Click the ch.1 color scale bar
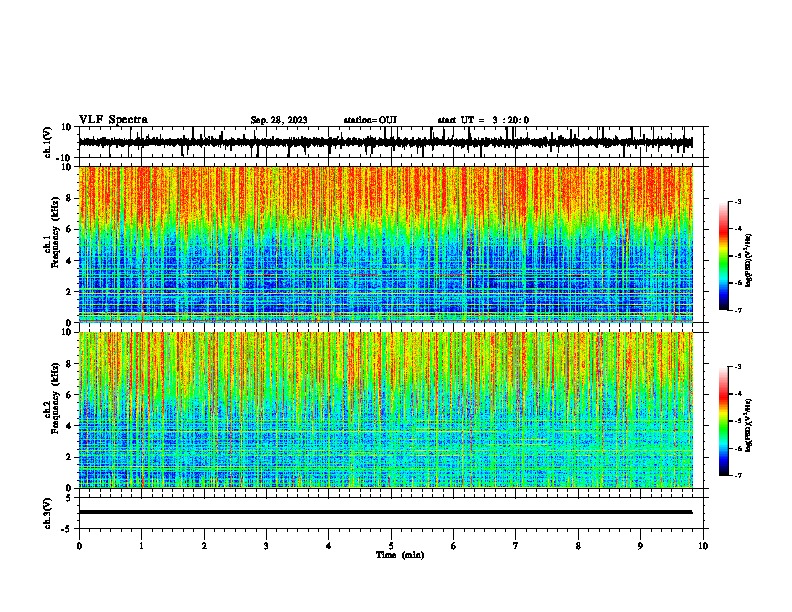Image resolution: width=792 pixels, height=612 pixels. tap(724, 256)
